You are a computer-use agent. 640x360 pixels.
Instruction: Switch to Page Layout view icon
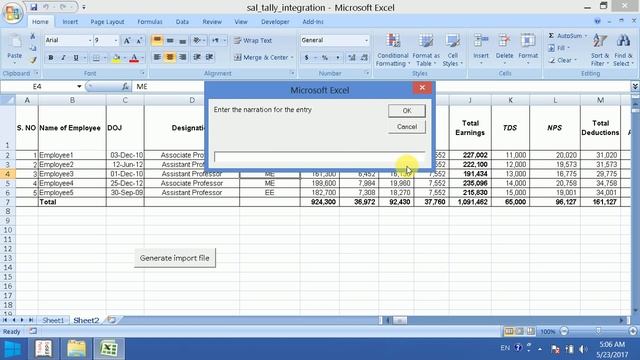point(520,331)
